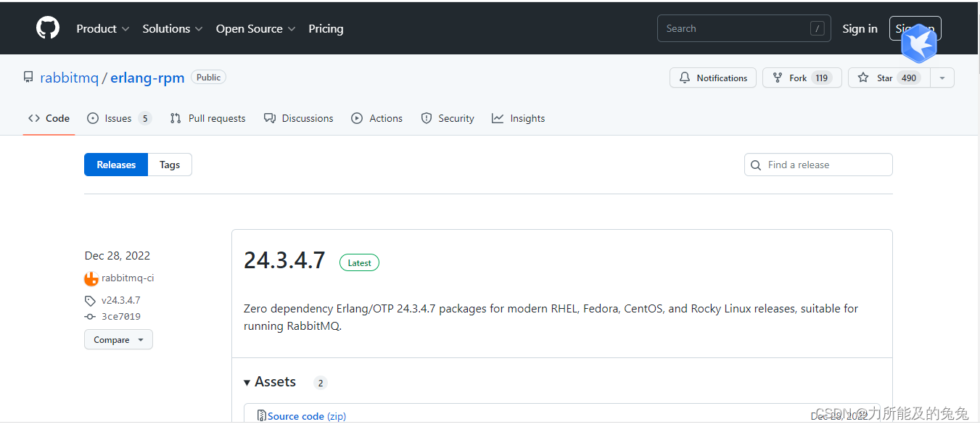Switch to the Security tab

pyautogui.click(x=448, y=118)
